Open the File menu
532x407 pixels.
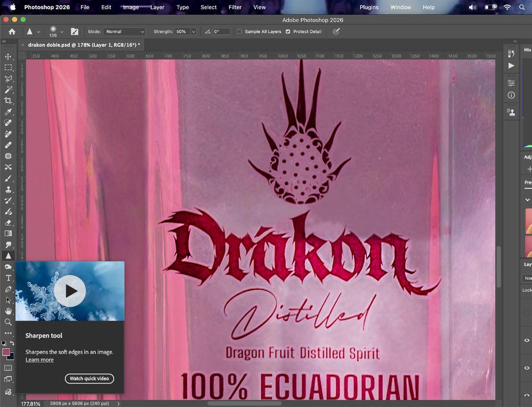pyautogui.click(x=85, y=7)
